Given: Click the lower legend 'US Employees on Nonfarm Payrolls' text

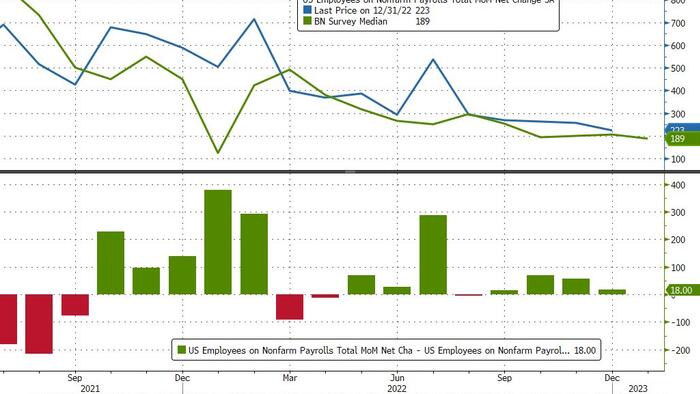Looking at the screenshot, I should 379,350.
